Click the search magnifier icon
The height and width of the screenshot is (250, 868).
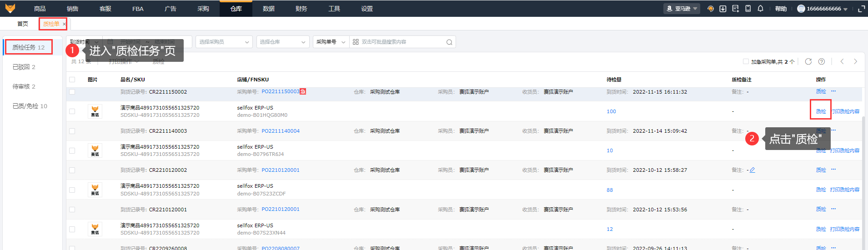tap(449, 42)
